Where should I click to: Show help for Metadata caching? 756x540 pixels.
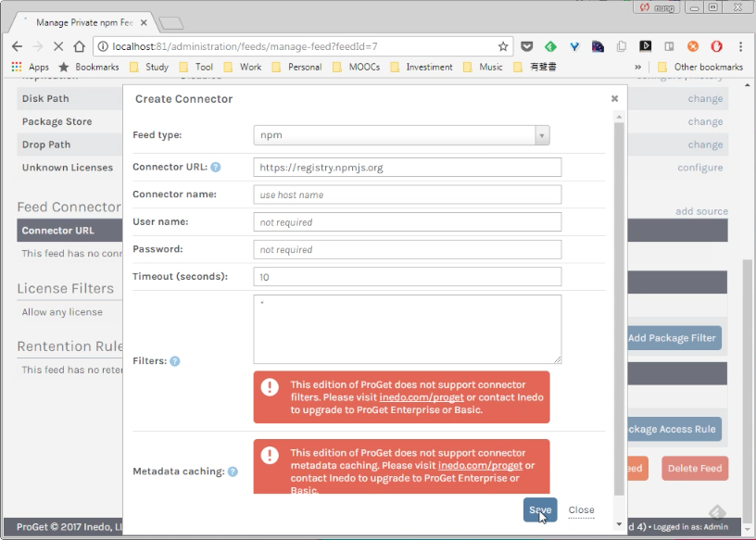(233, 471)
